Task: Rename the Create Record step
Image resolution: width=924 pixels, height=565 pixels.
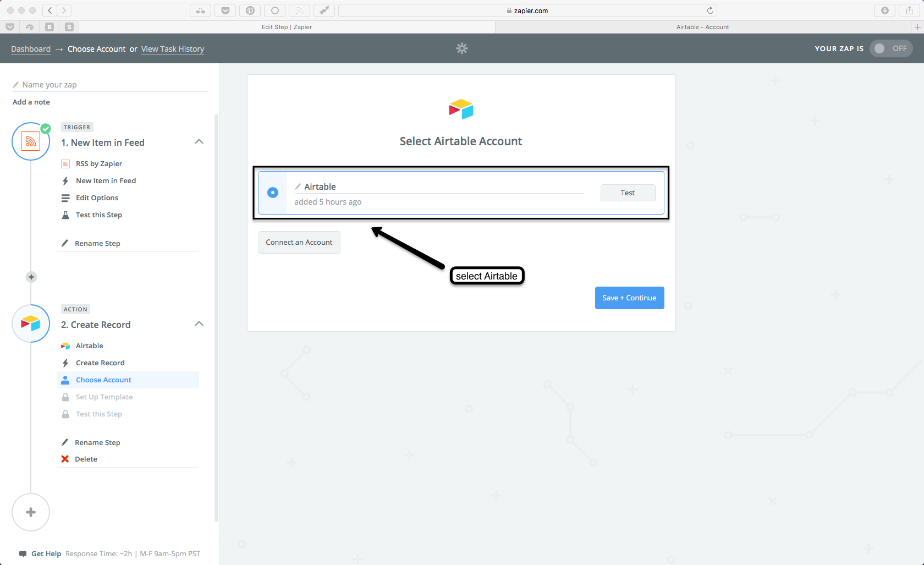Action: (x=97, y=442)
